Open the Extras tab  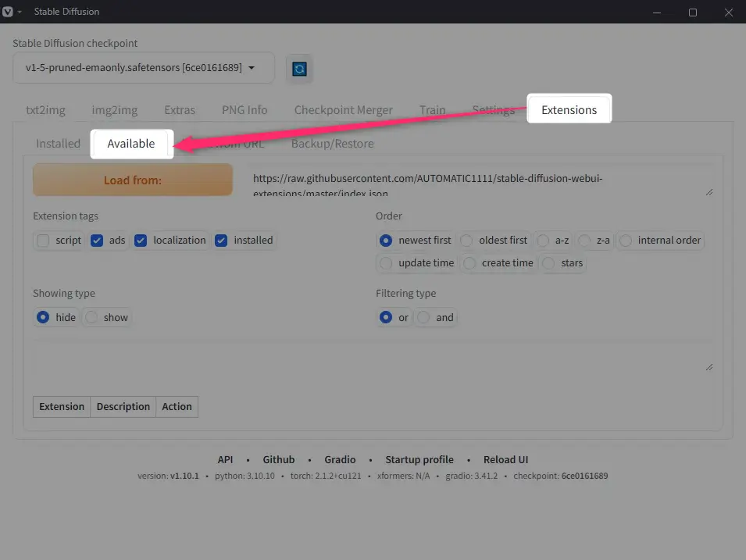click(x=180, y=110)
